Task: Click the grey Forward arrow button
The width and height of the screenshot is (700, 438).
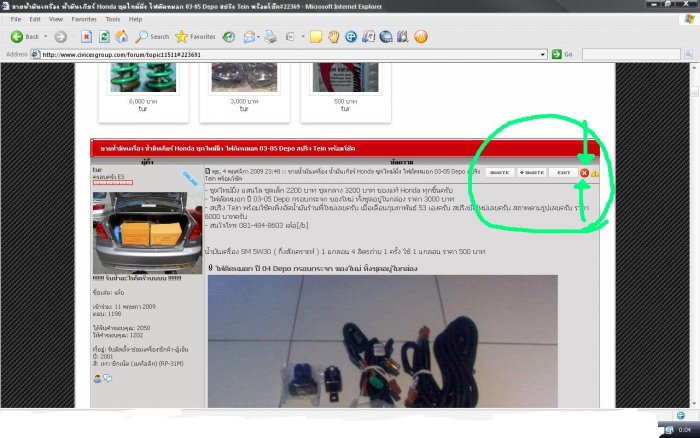Action: tap(61, 37)
